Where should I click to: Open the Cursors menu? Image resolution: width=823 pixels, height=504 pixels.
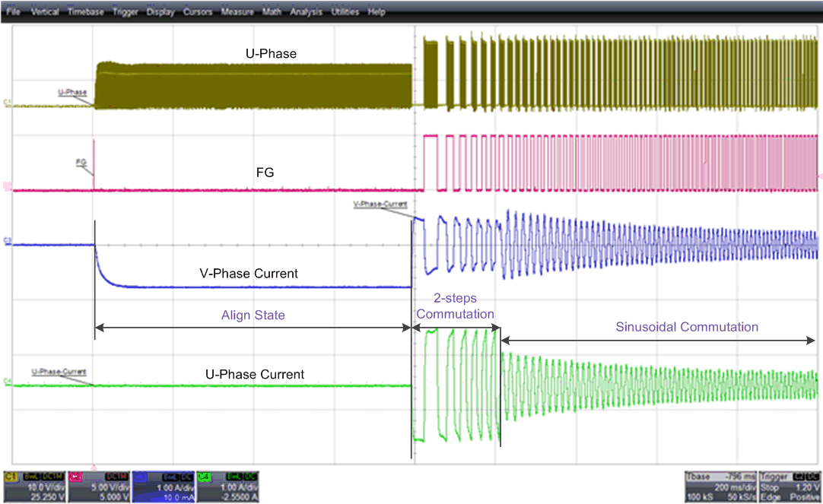(198, 11)
